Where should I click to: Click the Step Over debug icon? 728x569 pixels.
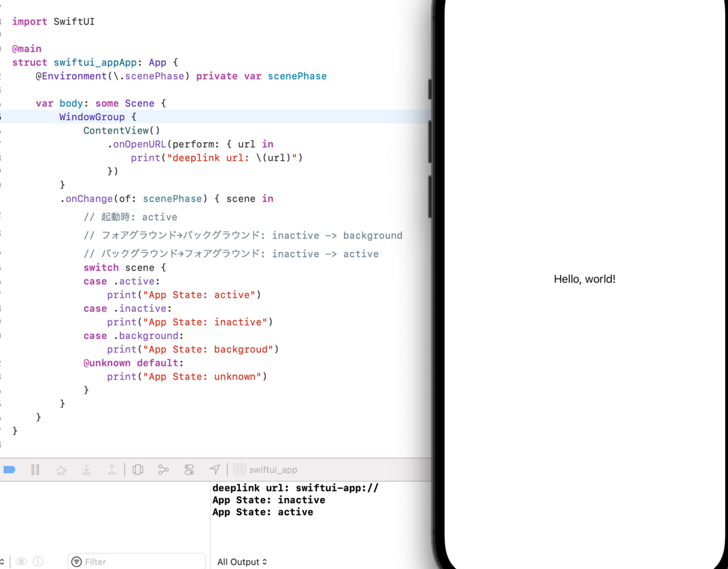click(x=61, y=470)
